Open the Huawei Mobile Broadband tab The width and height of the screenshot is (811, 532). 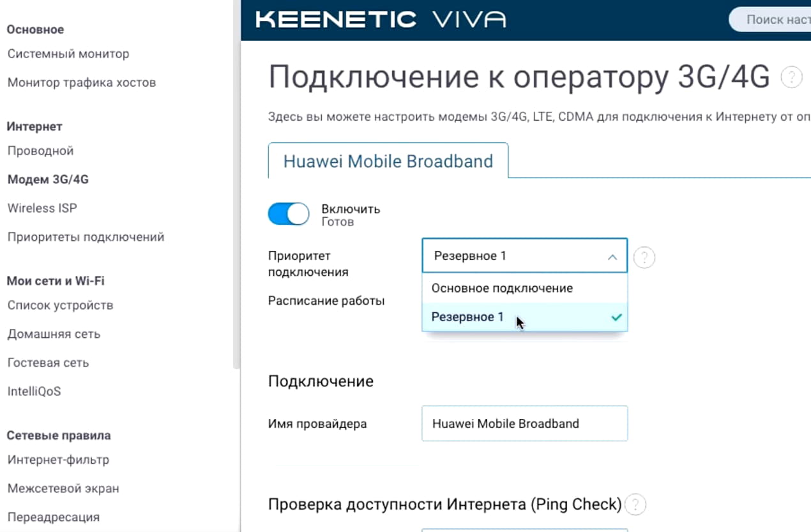(388, 161)
